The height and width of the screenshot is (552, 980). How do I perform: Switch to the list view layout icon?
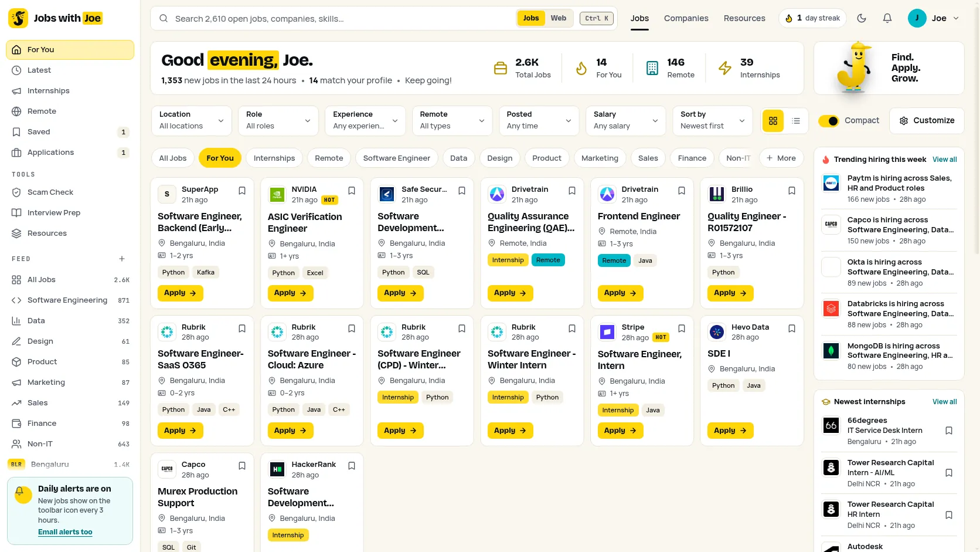pos(796,121)
